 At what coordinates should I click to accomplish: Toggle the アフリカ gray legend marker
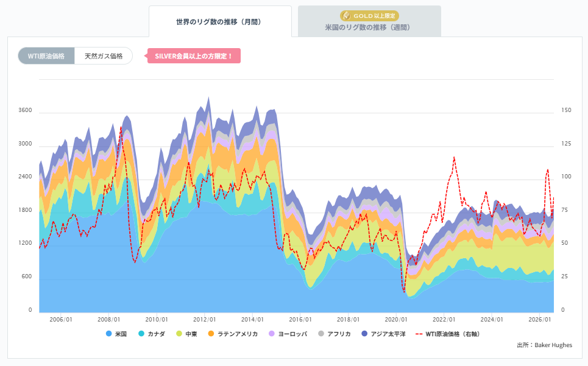coord(321,333)
